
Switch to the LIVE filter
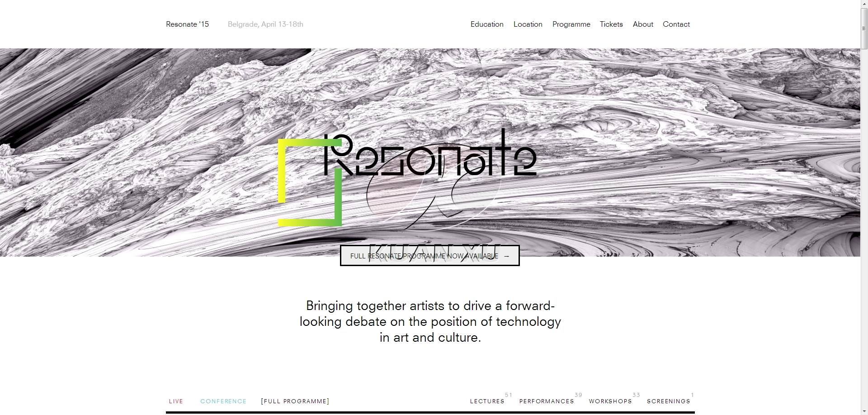[x=176, y=401]
